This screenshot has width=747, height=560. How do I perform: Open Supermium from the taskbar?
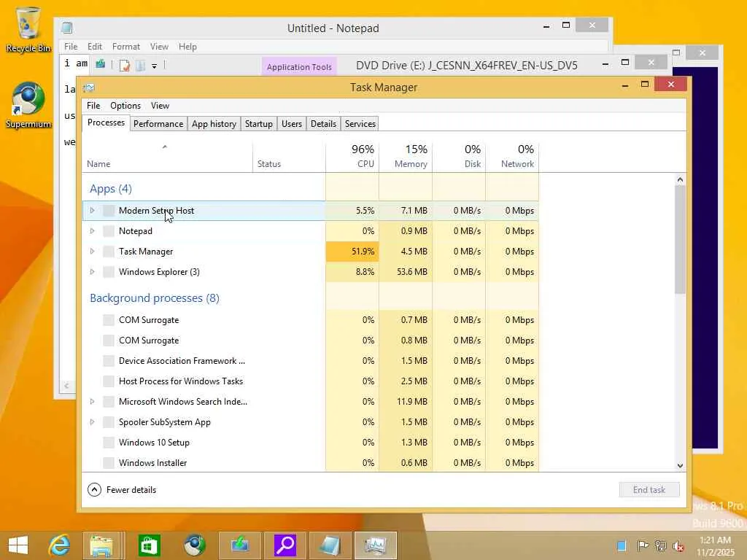point(194,545)
